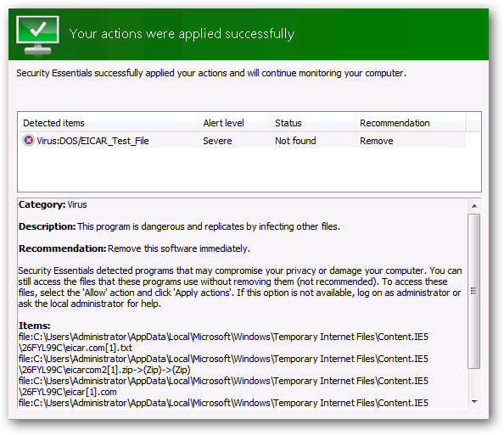This screenshot has width=504, height=435.
Task: Click the details pane scroll down arrow
Action: pos(474,402)
